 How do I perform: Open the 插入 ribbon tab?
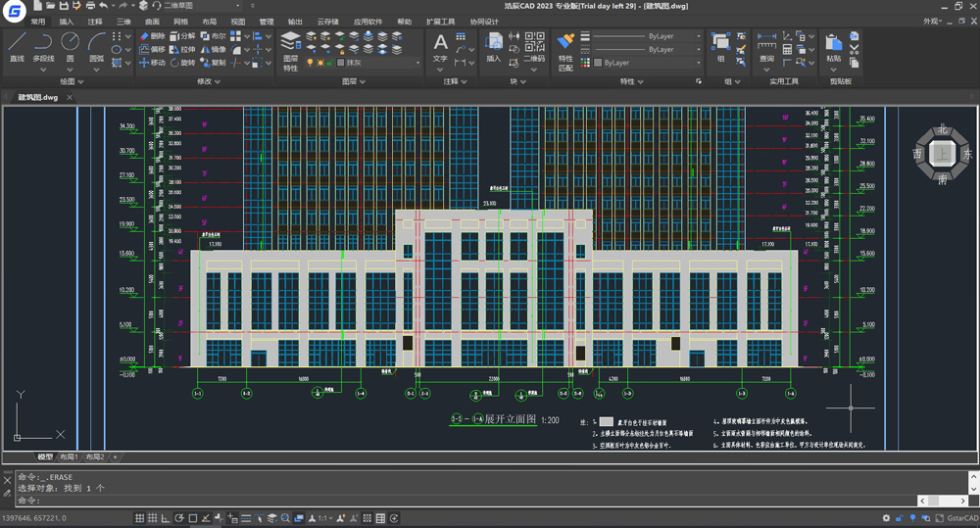tap(66, 21)
